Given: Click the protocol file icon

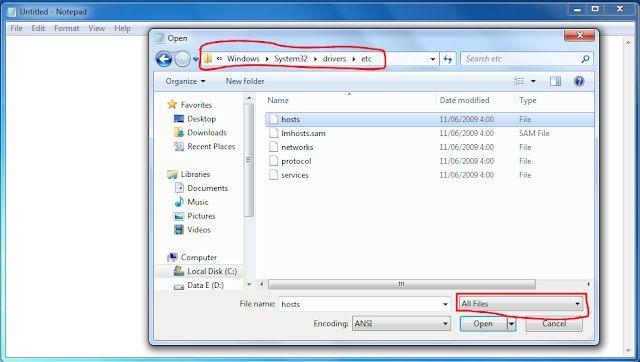Looking at the screenshot, I should [273, 161].
